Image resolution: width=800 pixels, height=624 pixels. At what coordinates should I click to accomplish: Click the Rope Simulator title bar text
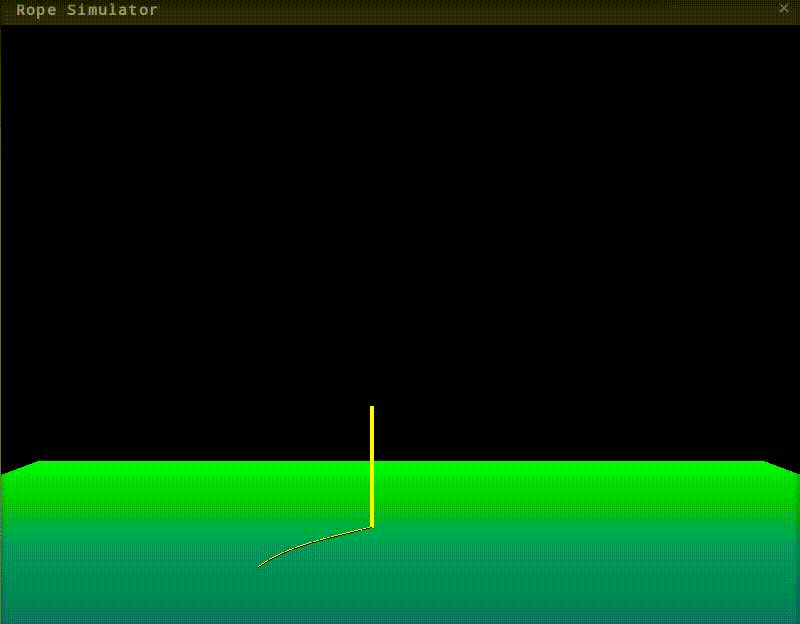(x=87, y=10)
